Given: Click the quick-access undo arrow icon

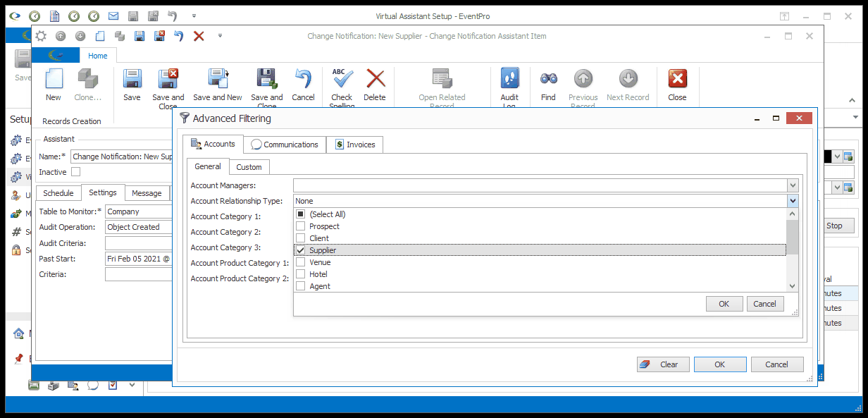Looking at the screenshot, I should pos(179,36).
